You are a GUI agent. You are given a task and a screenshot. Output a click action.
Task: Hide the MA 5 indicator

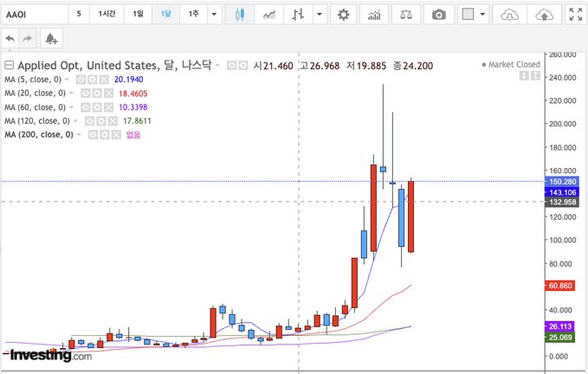(x=81, y=80)
